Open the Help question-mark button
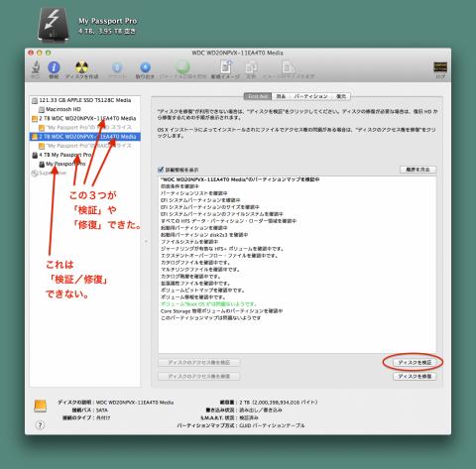 click(x=40, y=425)
